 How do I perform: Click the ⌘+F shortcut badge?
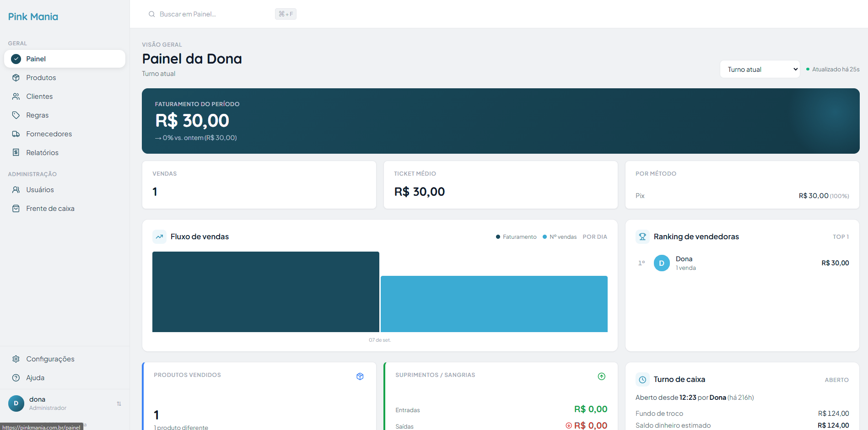(x=286, y=14)
